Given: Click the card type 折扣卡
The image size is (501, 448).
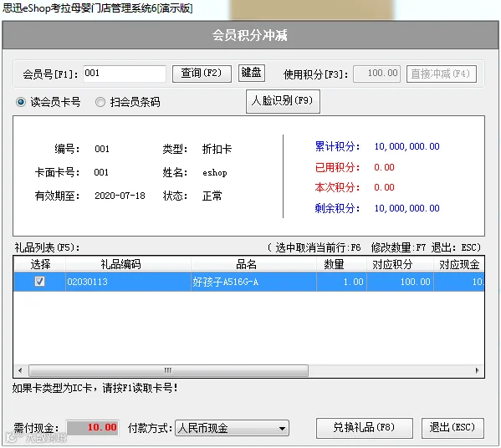Looking at the screenshot, I should click(x=217, y=149).
